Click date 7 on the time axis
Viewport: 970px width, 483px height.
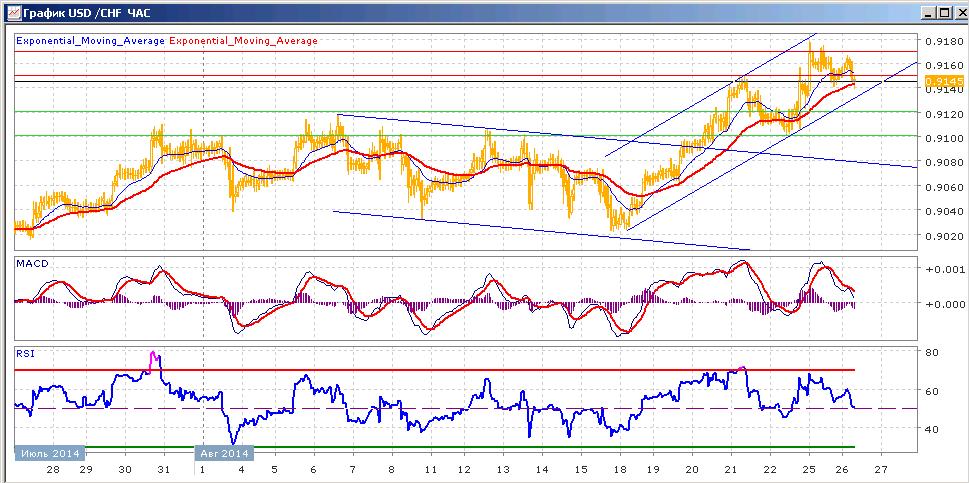coord(353,470)
